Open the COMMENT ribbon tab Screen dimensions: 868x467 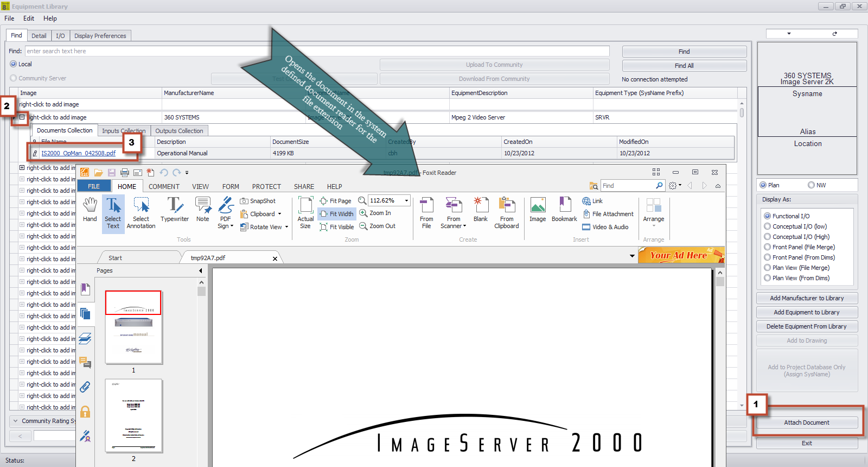pos(164,186)
